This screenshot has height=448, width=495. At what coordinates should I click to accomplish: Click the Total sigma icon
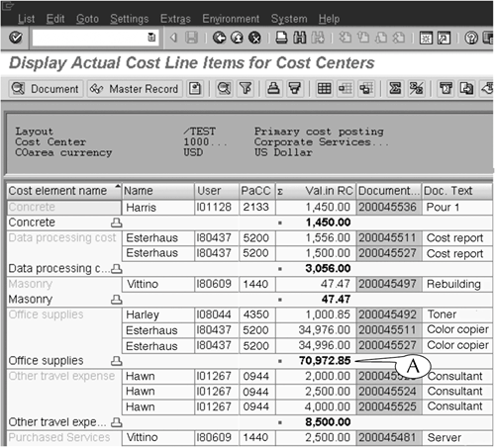[395, 89]
